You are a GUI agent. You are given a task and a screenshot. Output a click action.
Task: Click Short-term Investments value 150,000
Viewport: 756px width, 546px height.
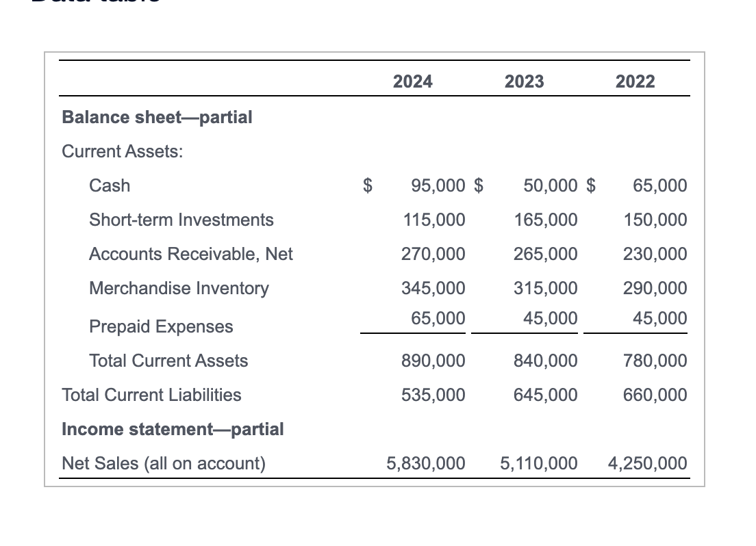click(x=656, y=220)
